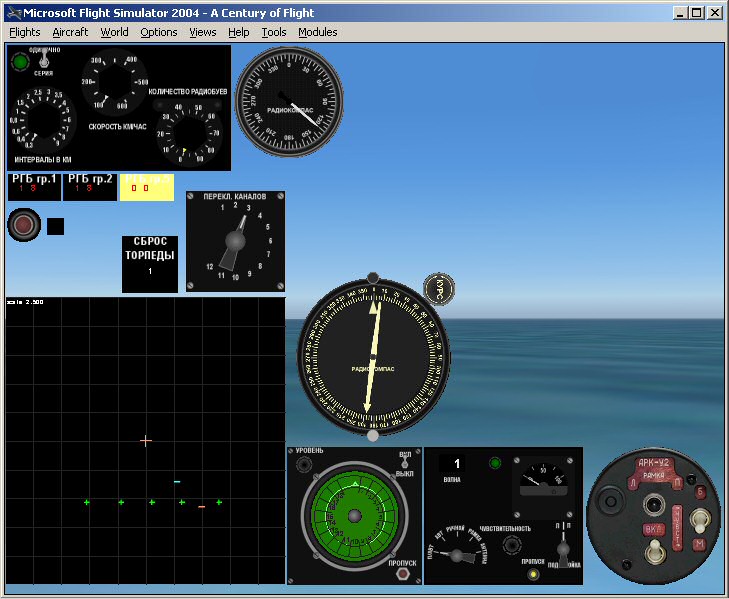Open the Views menu
This screenshot has width=729, height=599.
[203, 32]
